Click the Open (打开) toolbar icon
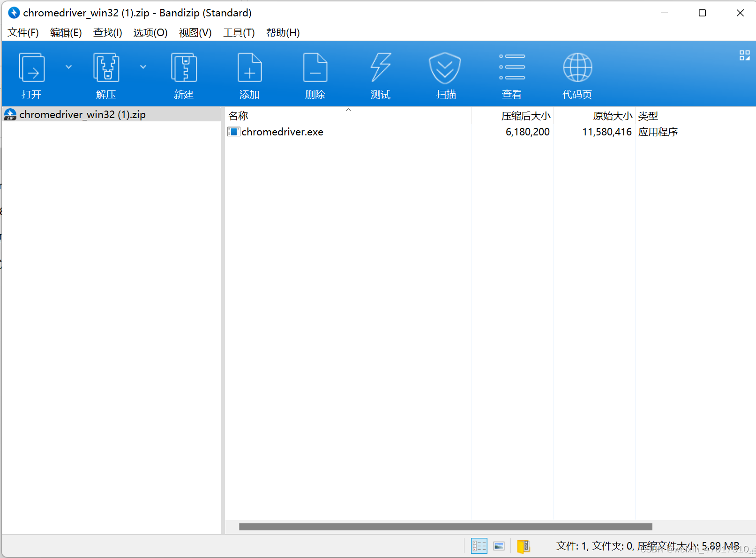Image resolution: width=756 pixels, height=558 pixels. click(x=31, y=68)
